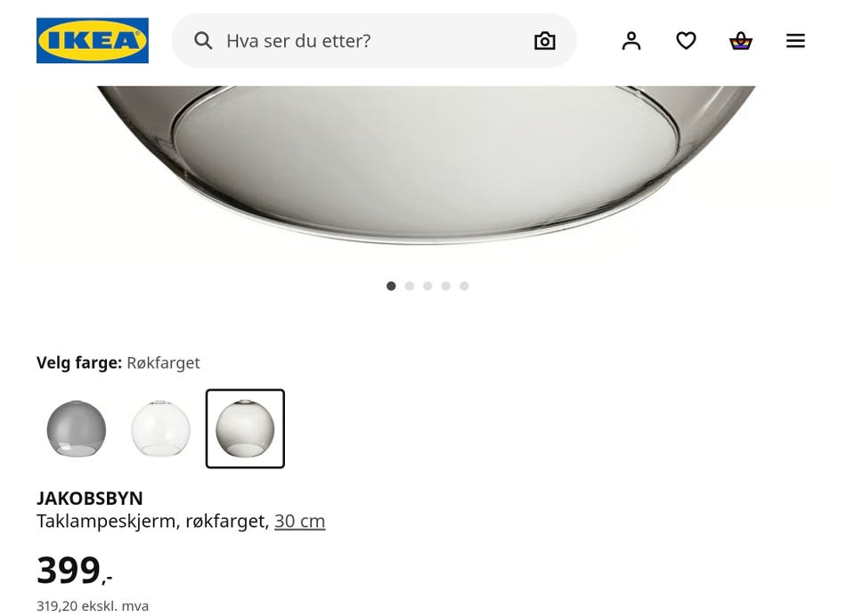Click the 399,- price text
This screenshot has width=855, height=616.
[75, 571]
